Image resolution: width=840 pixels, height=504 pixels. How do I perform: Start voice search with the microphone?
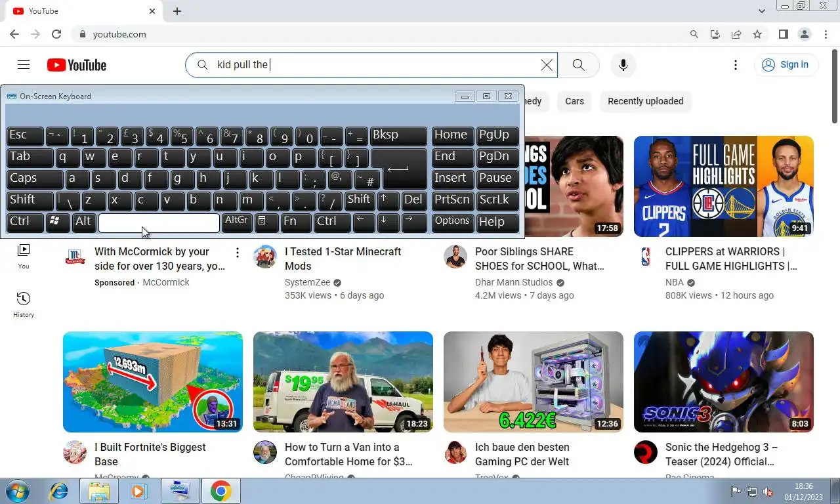click(623, 65)
